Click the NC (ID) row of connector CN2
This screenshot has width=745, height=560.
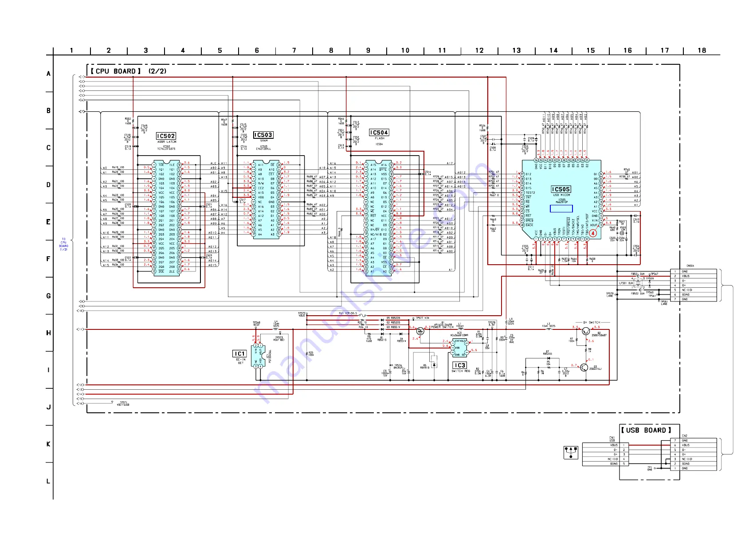tap(693, 459)
